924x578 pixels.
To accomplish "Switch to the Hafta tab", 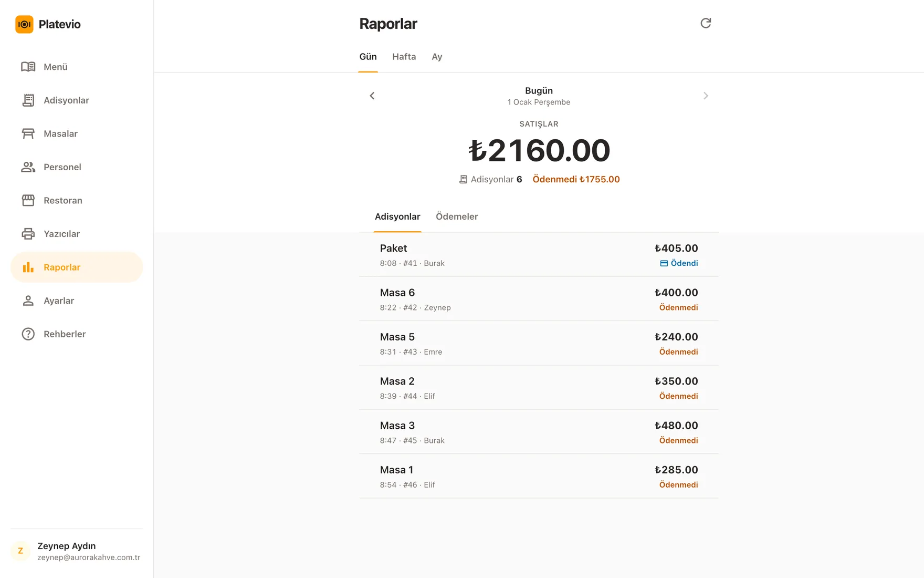I will [x=404, y=57].
